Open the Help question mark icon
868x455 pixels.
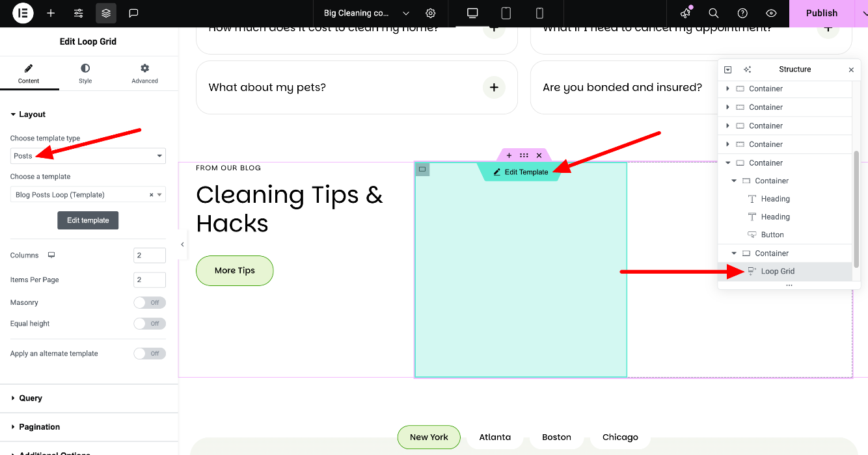742,13
